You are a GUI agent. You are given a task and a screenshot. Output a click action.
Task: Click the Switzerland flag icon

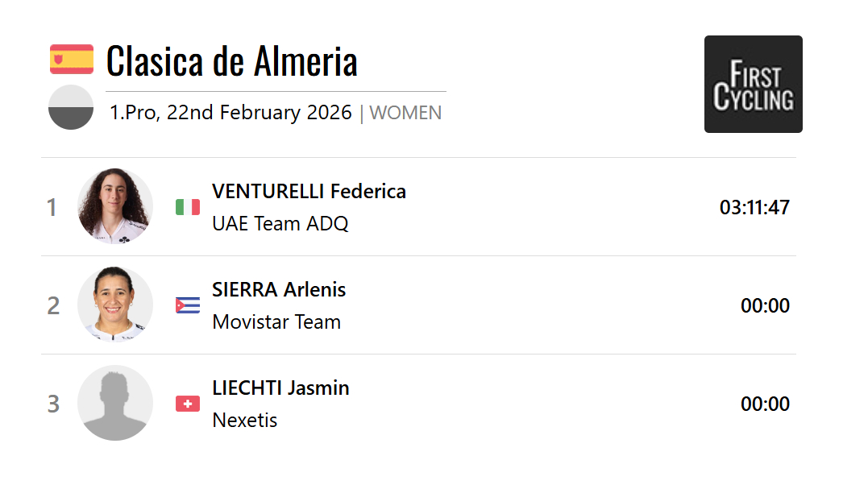click(x=188, y=404)
